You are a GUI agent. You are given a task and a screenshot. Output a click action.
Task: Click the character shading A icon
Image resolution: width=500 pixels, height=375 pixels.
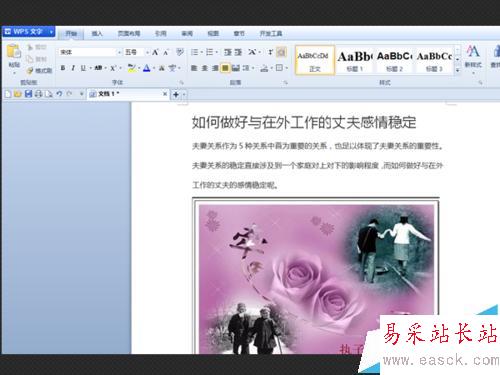pos(161,68)
